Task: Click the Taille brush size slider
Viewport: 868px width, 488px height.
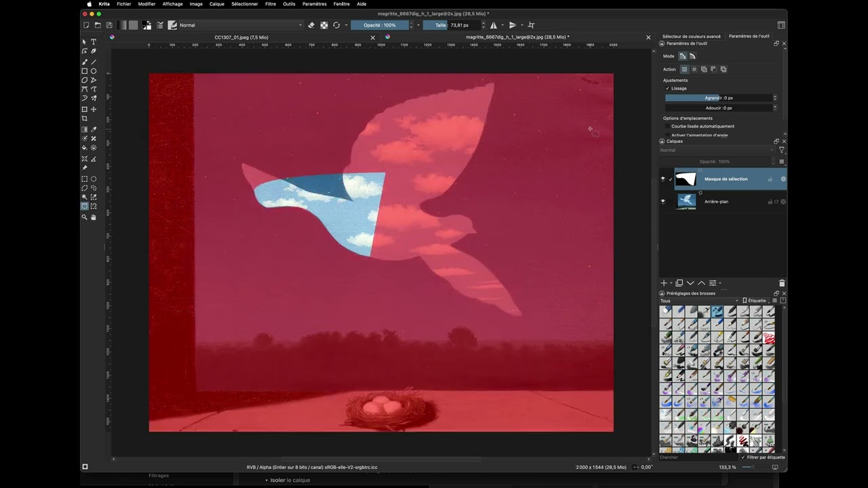Action: [x=452, y=25]
